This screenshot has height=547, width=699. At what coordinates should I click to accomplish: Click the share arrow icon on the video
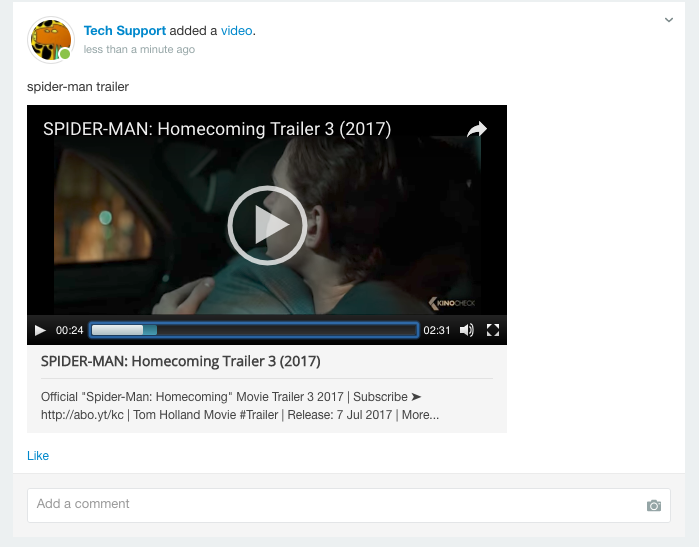click(x=477, y=129)
